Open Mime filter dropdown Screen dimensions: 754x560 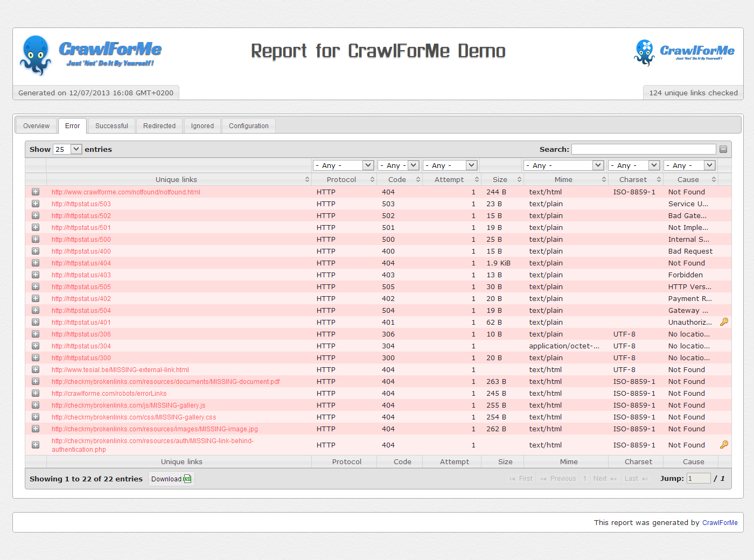coord(564,165)
